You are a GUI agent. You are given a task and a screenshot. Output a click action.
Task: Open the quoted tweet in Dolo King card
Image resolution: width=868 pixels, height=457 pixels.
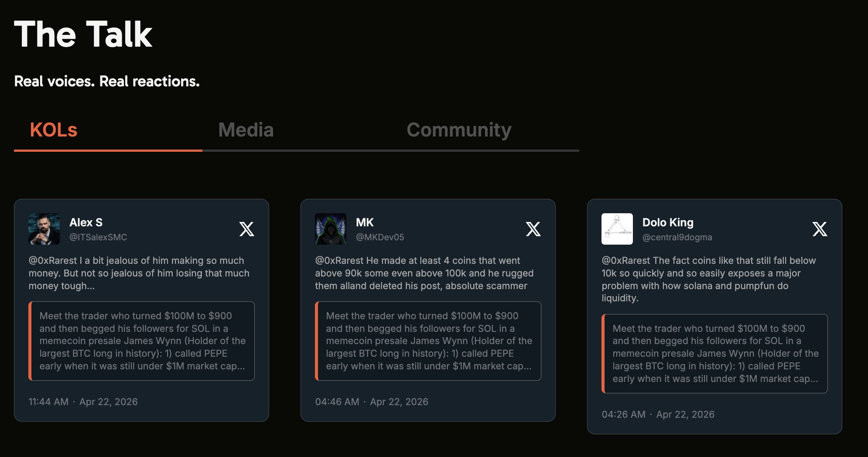point(715,354)
